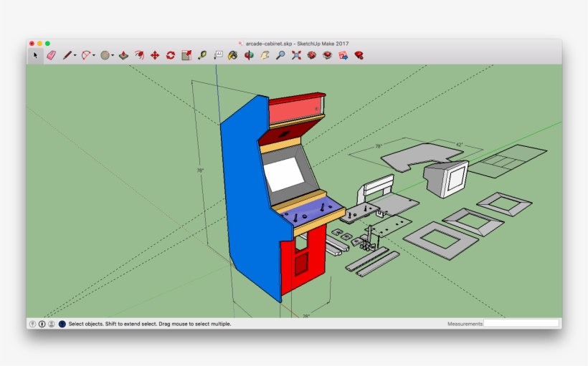Expand the Line tool dropdown arrow
588x366 pixels.
pos(75,56)
